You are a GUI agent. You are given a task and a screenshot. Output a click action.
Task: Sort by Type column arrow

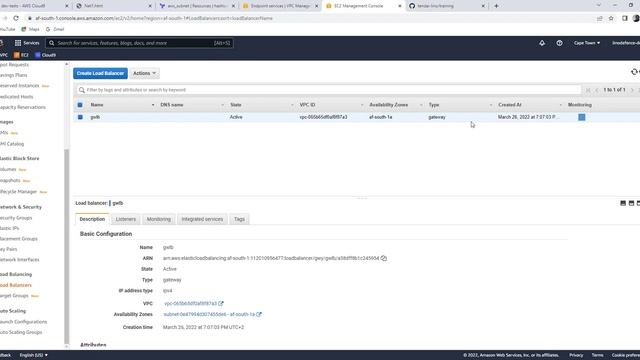(x=491, y=105)
